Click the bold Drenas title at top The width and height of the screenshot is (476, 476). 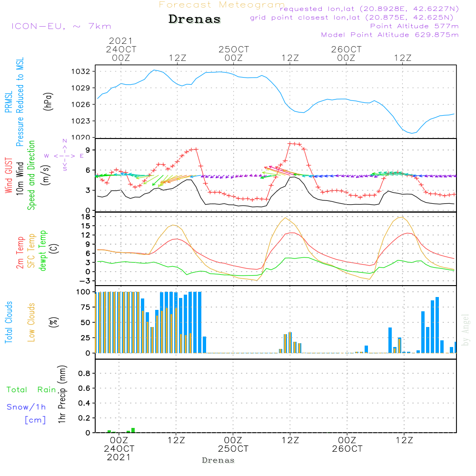(195, 20)
